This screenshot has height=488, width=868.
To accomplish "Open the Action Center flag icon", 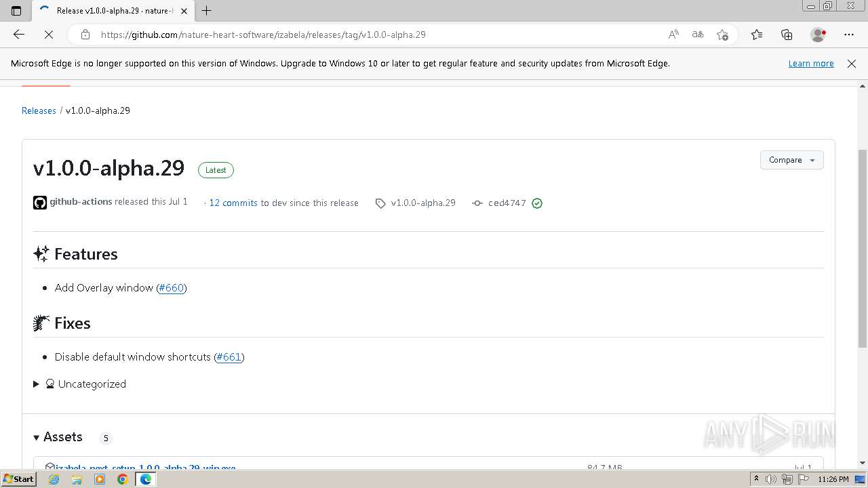I will [x=803, y=479].
